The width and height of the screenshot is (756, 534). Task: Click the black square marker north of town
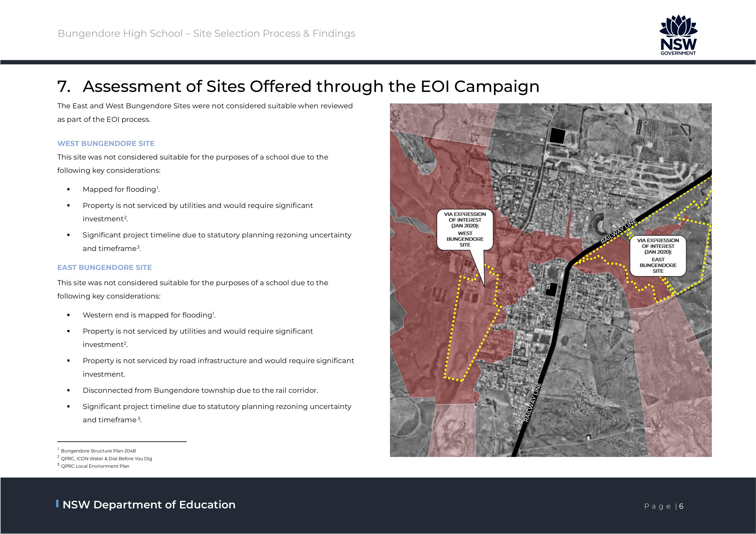pos(557,136)
